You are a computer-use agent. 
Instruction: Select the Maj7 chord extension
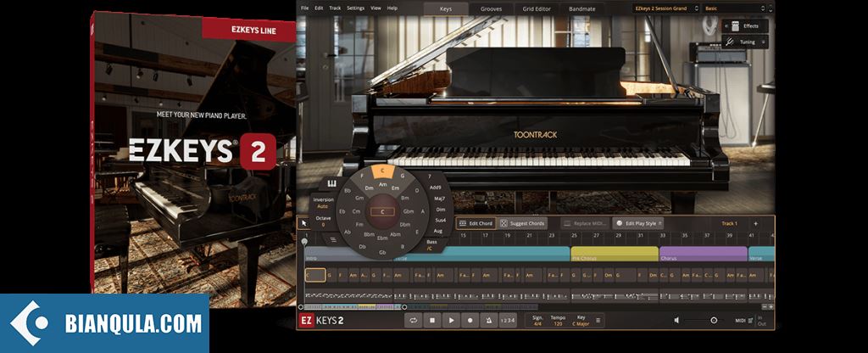(x=440, y=199)
